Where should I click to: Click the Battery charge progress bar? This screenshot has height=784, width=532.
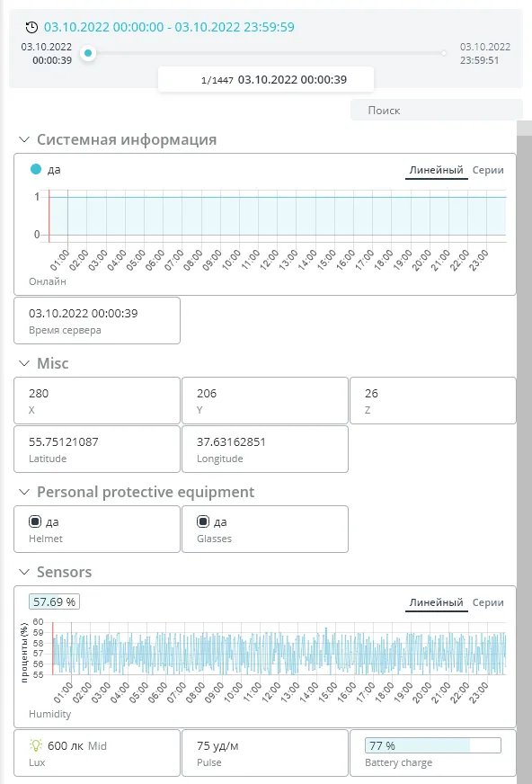433,745
